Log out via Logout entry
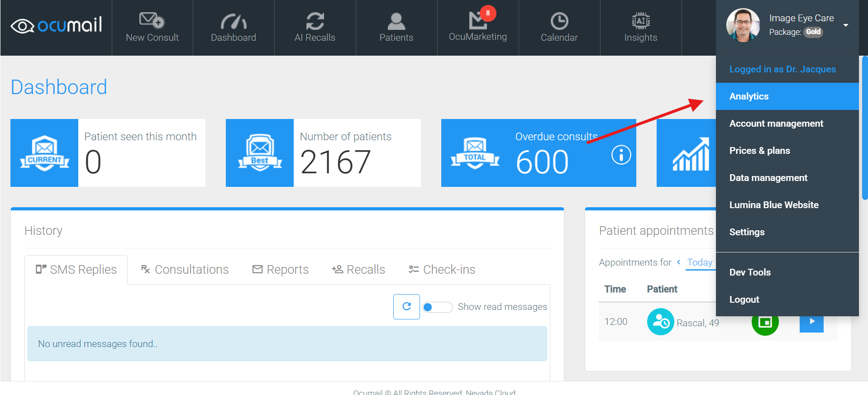This screenshot has height=395, width=868. 787,300
